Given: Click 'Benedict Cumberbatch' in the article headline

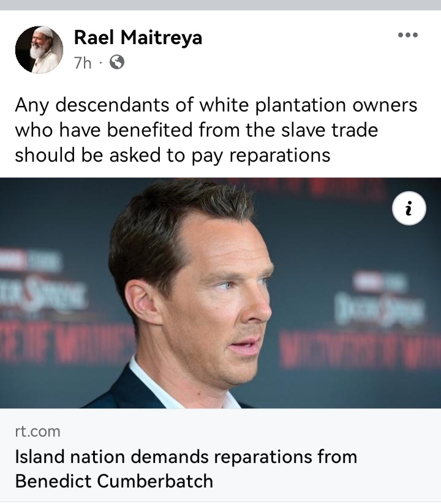Looking at the screenshot, I should point(114,481).
